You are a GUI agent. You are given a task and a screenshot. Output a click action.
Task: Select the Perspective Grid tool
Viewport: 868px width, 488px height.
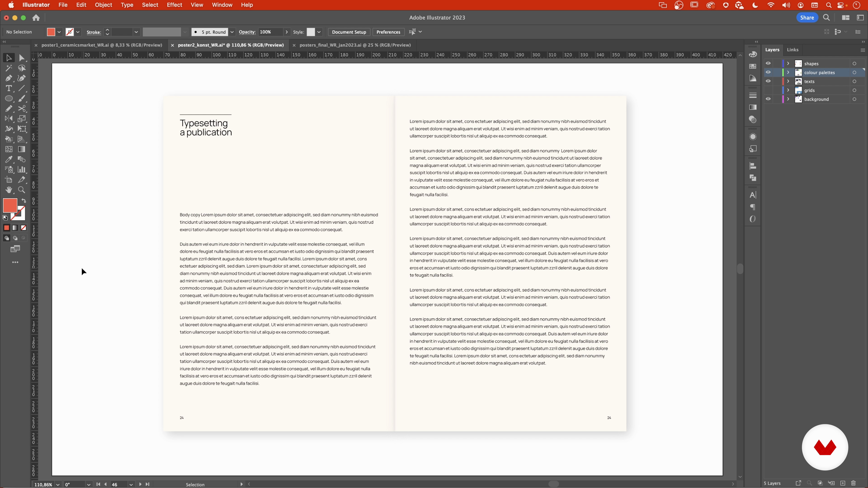tap(22, 139)
